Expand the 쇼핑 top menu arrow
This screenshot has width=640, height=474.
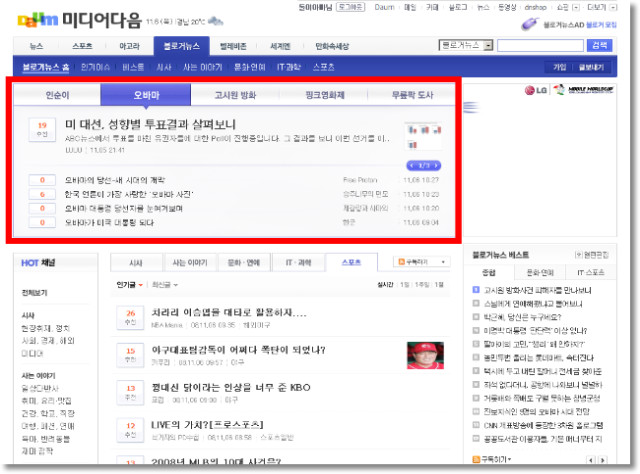click(576, 7)
